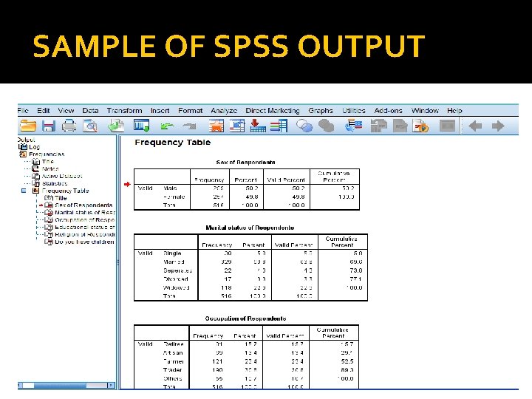
Task: Click the Marital status of Respondents table title
Action: (250, 228)
